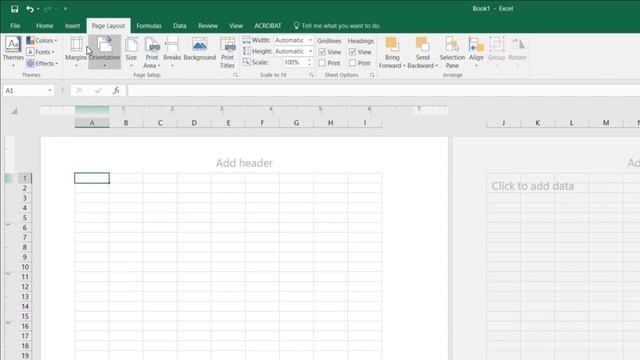The width and height of the screenshot is (640, 360).
Task: Toggle Headings Print checkbox
Action: point(352,63)
